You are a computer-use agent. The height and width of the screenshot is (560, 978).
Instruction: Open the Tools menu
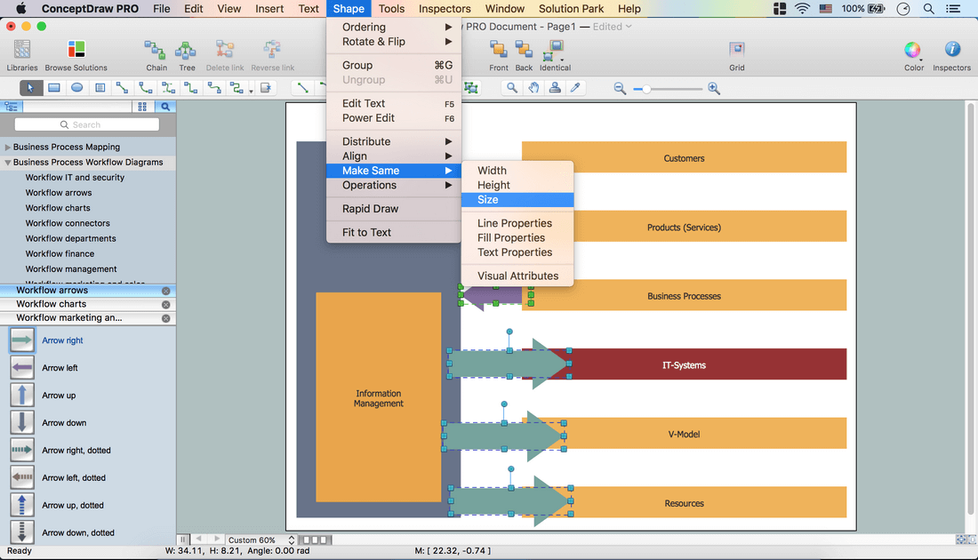click(392, 9)
